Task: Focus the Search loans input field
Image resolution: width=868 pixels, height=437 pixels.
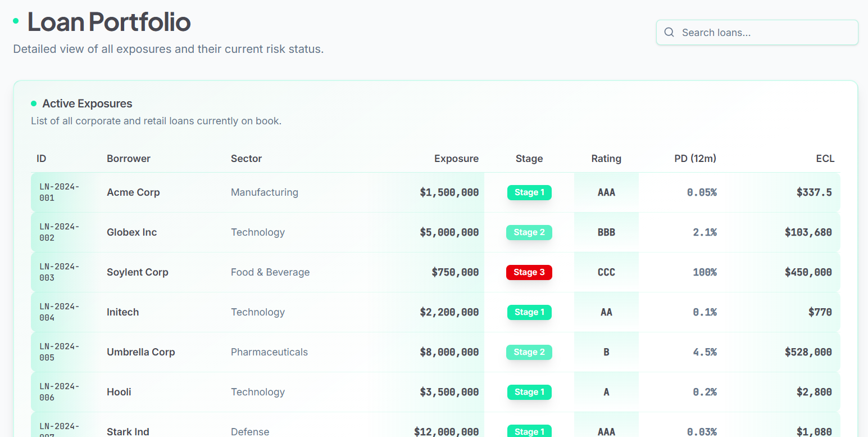Action: pos(757,33)
